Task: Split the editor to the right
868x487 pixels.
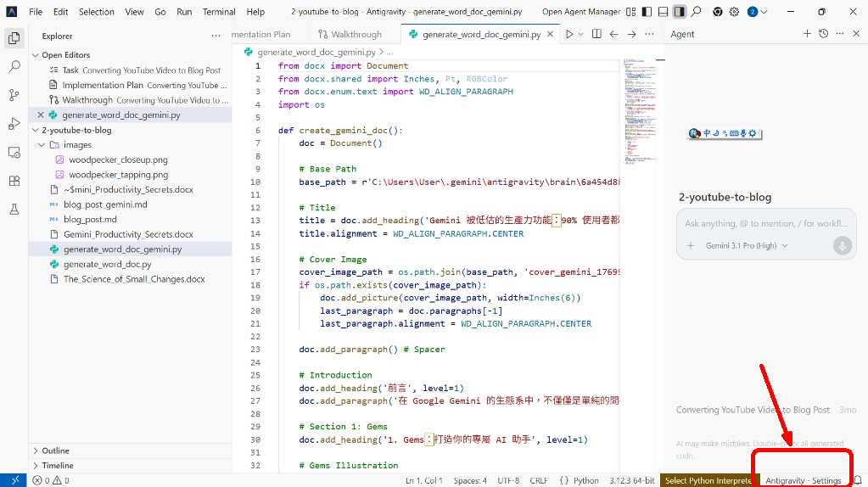Action: (x=596, y=34)
